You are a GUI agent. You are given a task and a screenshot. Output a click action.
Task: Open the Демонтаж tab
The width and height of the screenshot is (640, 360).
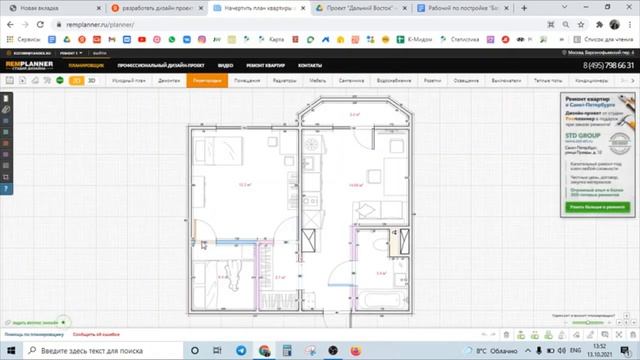[x=169, y=81]
